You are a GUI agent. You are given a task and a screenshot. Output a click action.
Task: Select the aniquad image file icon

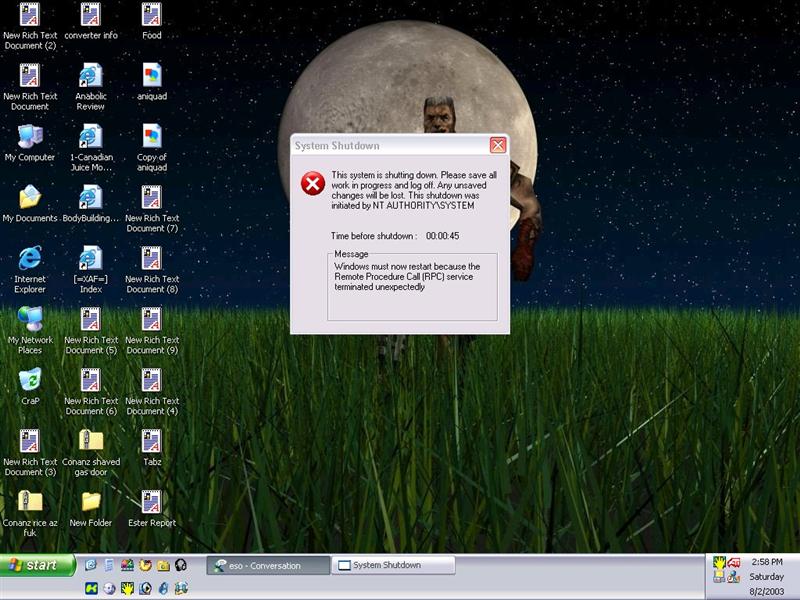[152, 82]
